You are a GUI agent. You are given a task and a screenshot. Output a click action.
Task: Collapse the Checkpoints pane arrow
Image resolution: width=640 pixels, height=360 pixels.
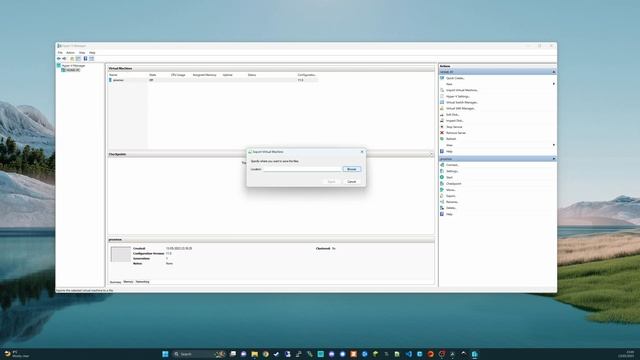coord(431,154)
